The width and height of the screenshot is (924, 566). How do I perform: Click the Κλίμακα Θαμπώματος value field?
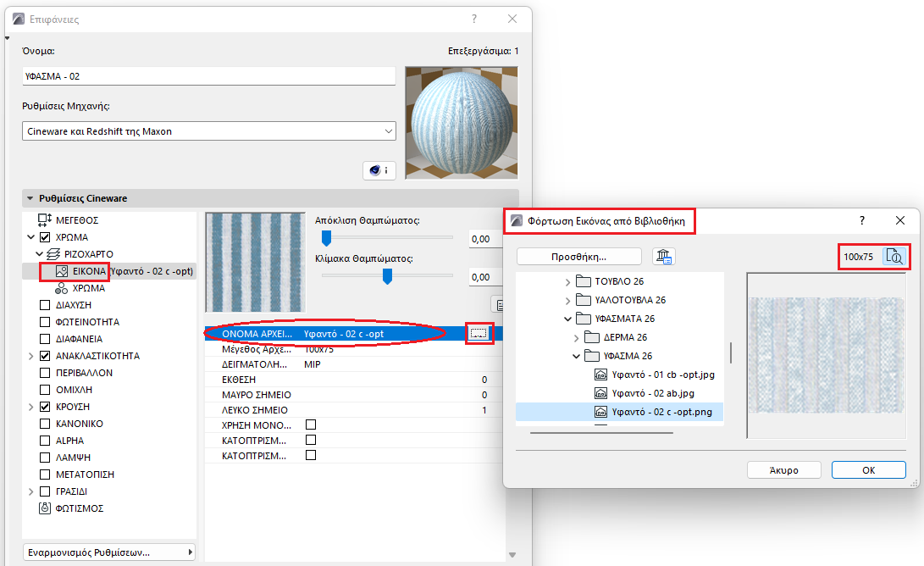485,277
